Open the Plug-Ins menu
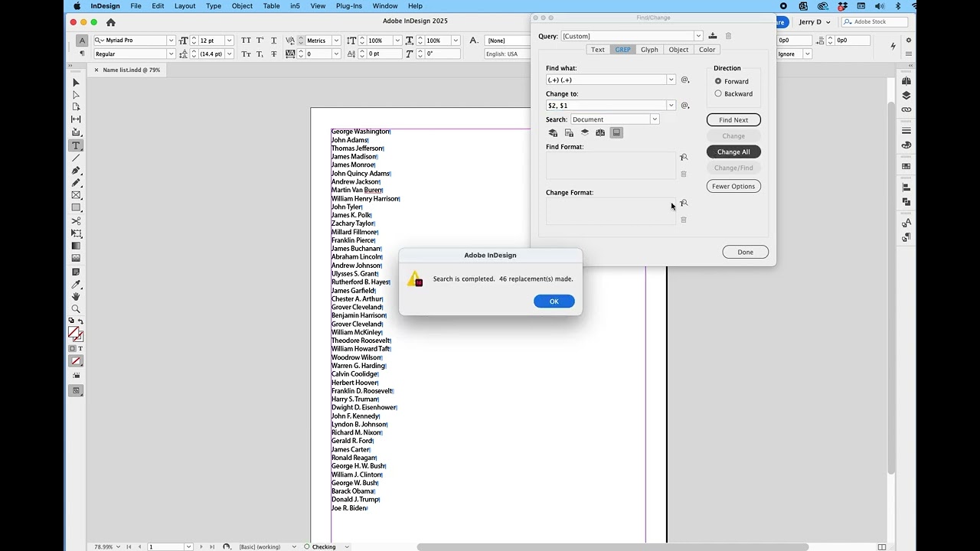The image size is (980, 551). point(349,6)
